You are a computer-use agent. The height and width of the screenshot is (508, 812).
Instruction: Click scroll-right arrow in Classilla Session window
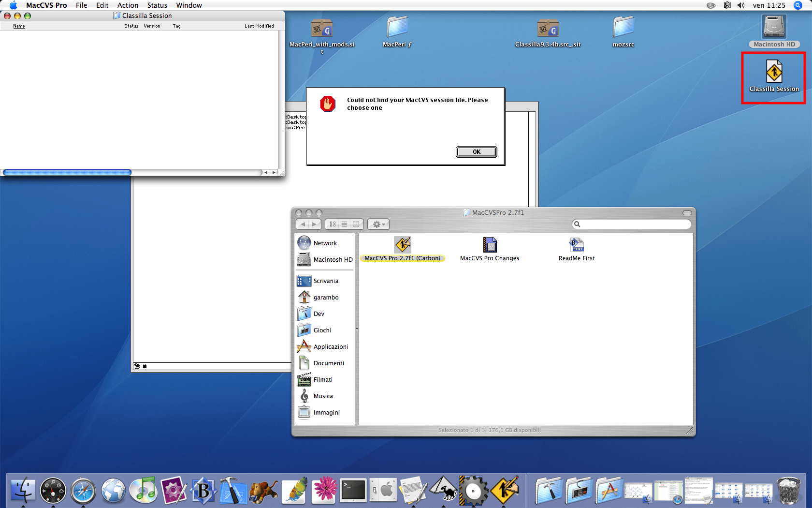pos(274,172)
